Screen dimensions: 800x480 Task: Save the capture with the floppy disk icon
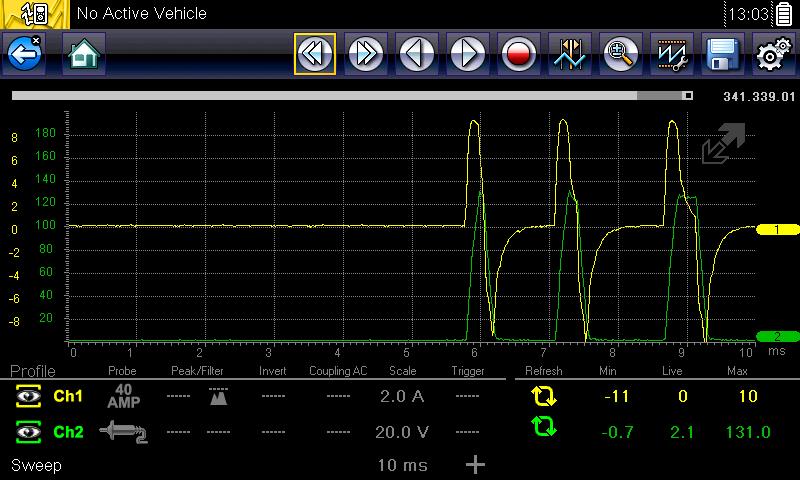coord(721,54)
